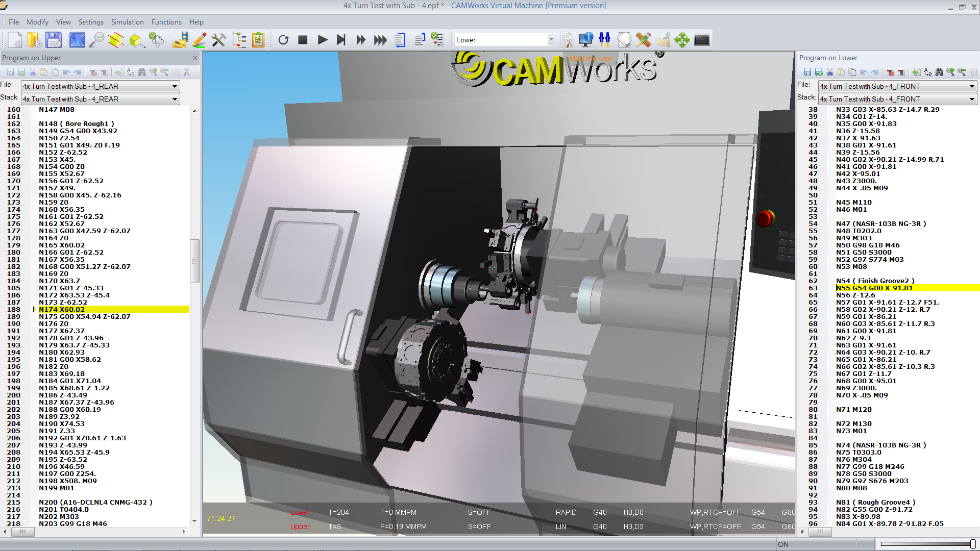Click the pencil edit icon in toolbar
Screen dimensions: 980x551
(x=200, y=40)
